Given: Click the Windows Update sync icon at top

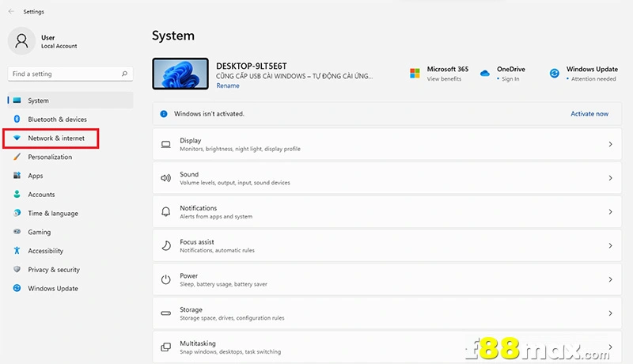Looking at the screenshot, I should [555, 74].
